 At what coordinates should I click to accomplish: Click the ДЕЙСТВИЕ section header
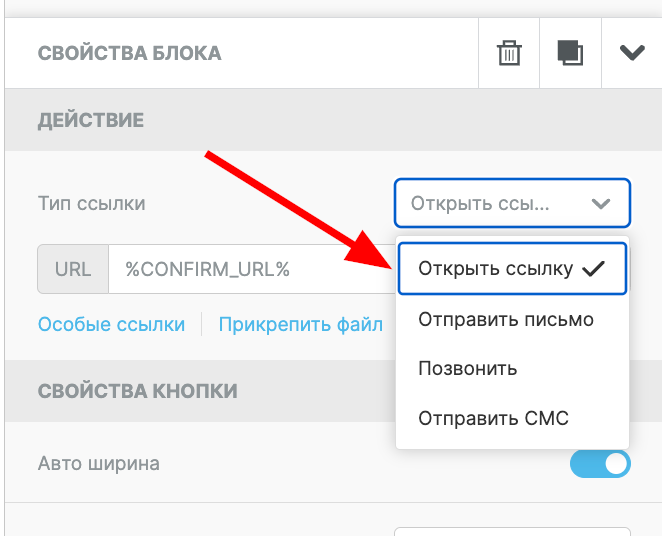point(91,120)
